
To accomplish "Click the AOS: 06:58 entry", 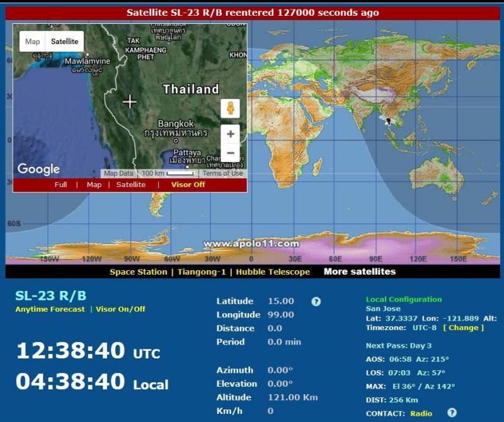I will (x=407, y=359).
